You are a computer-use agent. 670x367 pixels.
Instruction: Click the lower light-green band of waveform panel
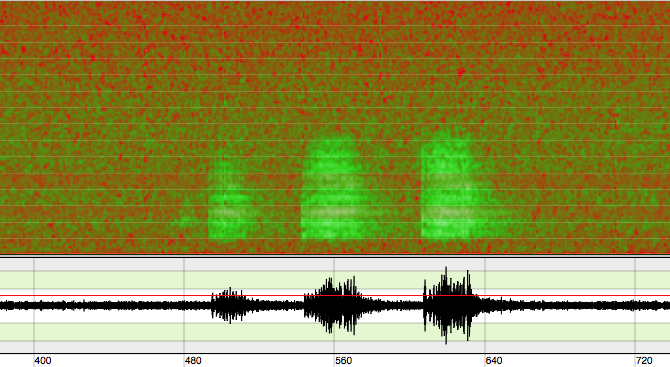335,332
